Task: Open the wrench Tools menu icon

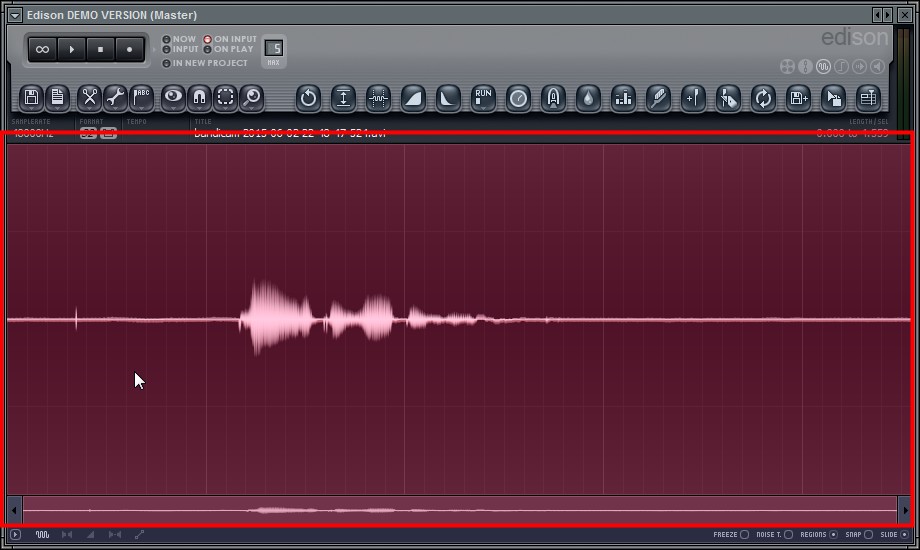Action: (x=116, y=97)
